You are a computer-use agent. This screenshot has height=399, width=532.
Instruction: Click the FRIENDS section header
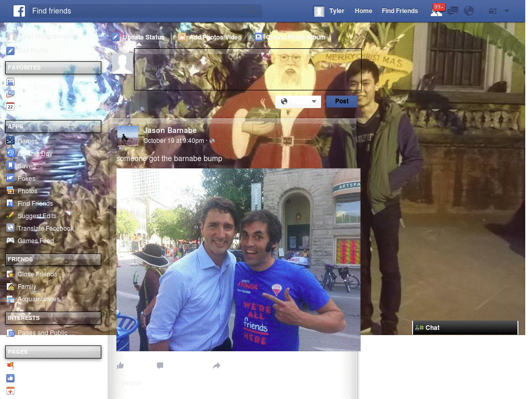[54, 260]
